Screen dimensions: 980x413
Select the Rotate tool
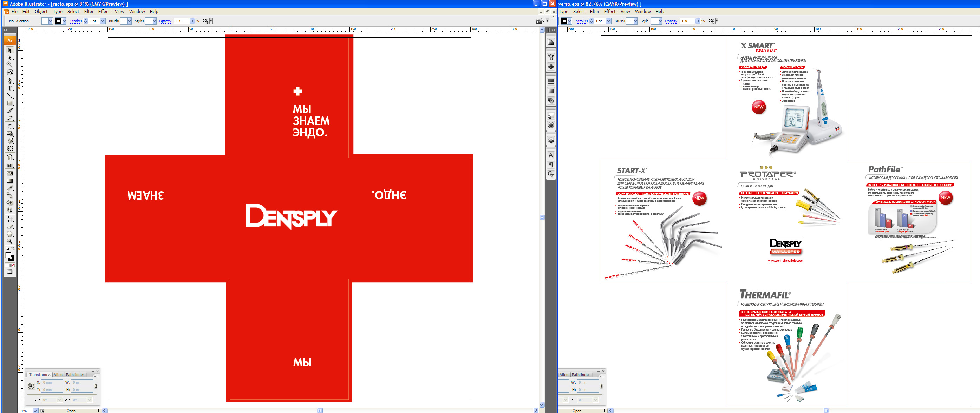point(10,126)
